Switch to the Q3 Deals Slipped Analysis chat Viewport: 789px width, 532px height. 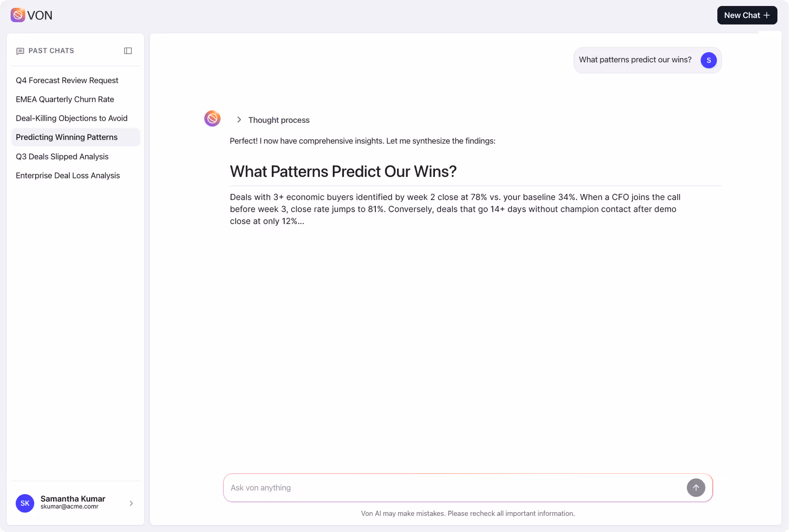(62, 157)
